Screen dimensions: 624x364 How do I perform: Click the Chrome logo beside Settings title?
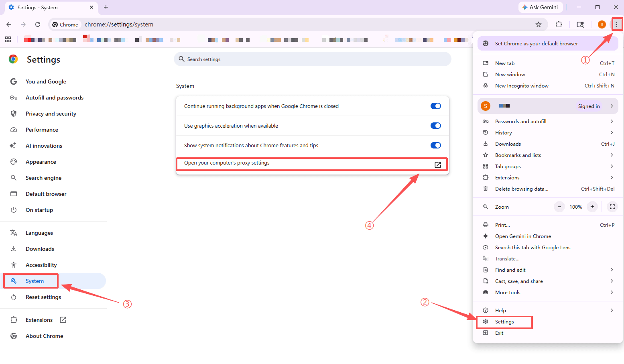click(x=13, y=59)
